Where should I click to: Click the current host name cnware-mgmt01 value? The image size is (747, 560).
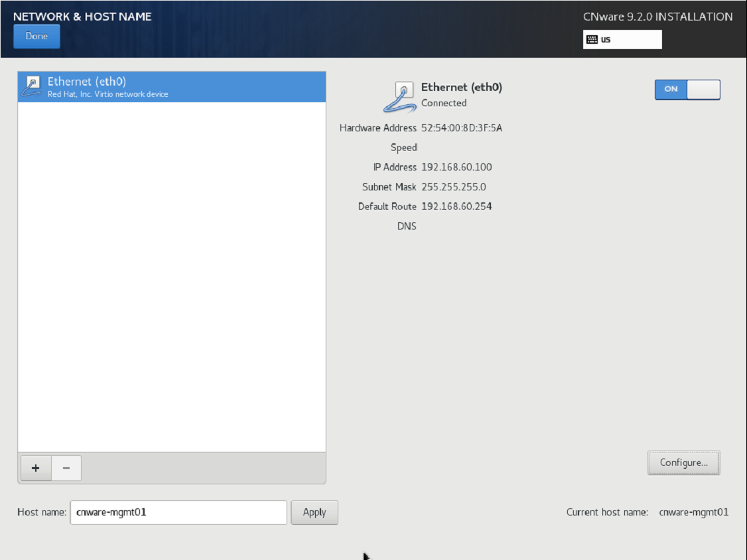coord(694,512)
